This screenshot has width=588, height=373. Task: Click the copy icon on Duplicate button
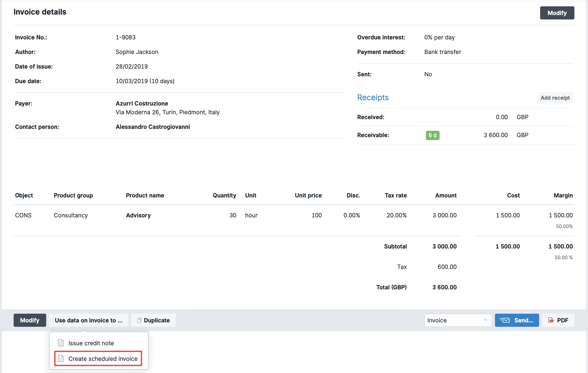tap(139, 320)
